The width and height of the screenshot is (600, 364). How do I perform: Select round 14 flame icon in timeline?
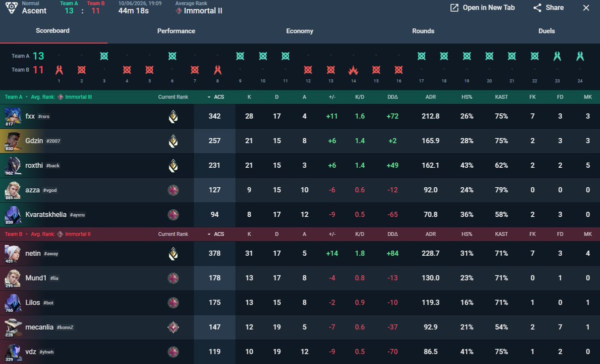pyautogui.click(x=353, y=70)
